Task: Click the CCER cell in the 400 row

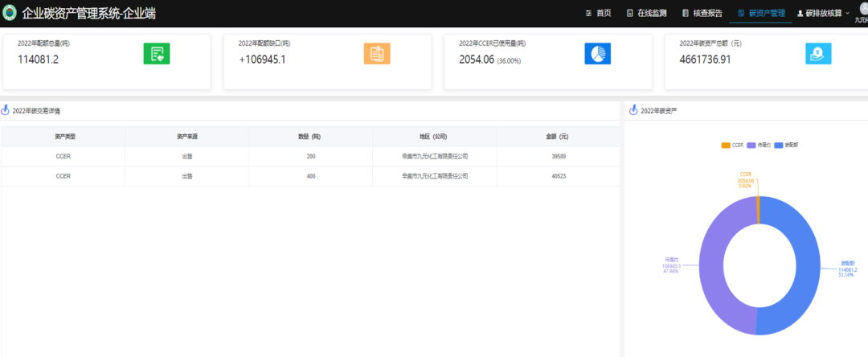Action: coord(63,176)
